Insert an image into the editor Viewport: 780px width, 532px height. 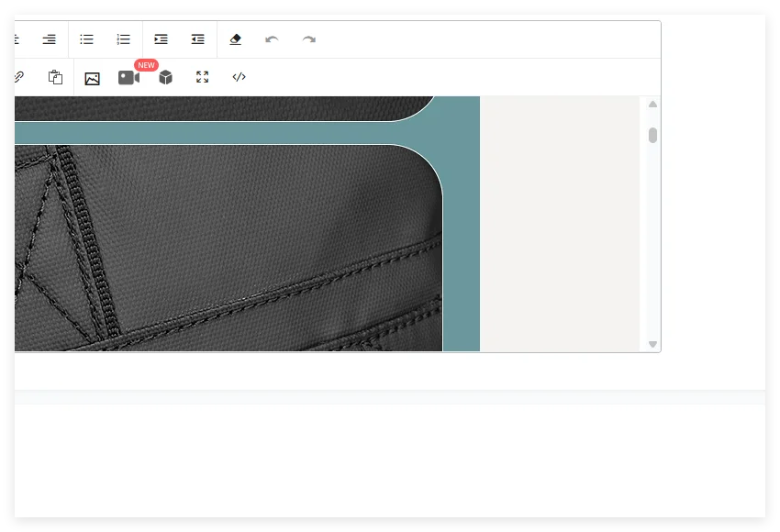[x=92, y=77]
